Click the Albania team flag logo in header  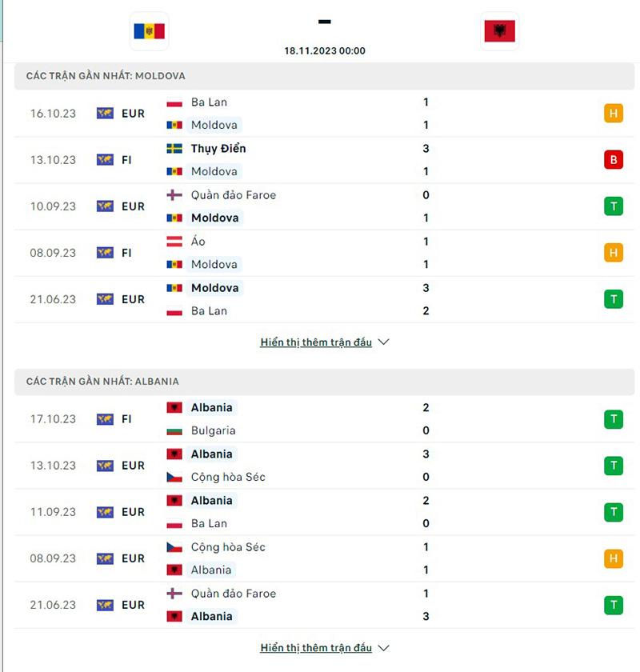(499, 31)
